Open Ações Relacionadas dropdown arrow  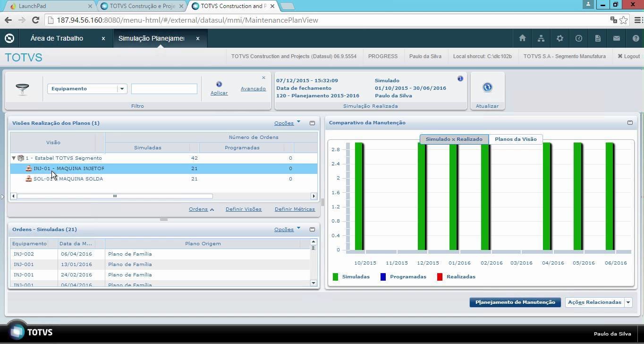click(628, 302)
